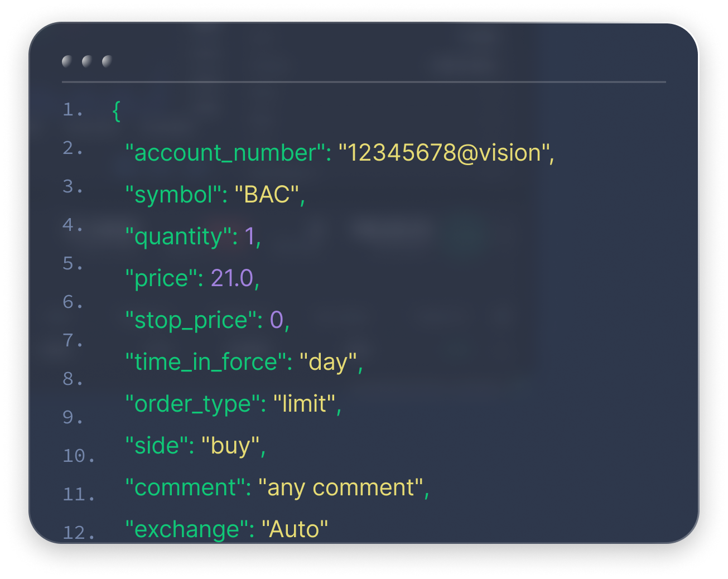
Task: Click the "order_type" key
Action: coord(192,404)
